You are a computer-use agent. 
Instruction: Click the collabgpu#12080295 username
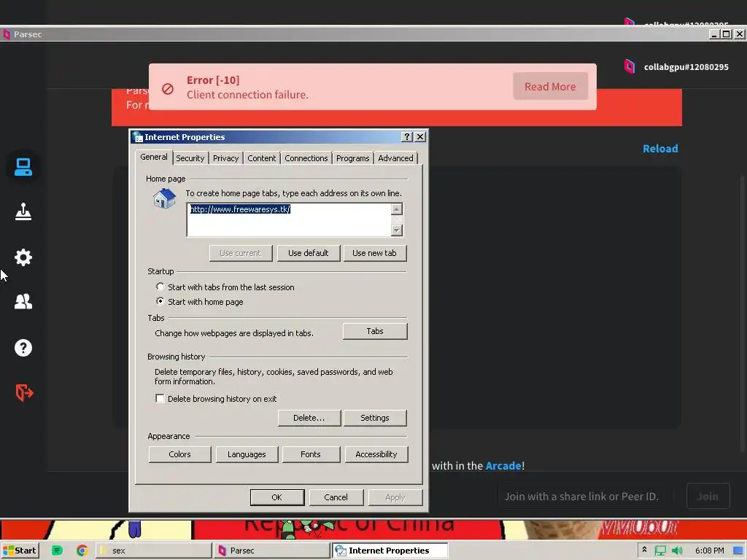(686, 66)
